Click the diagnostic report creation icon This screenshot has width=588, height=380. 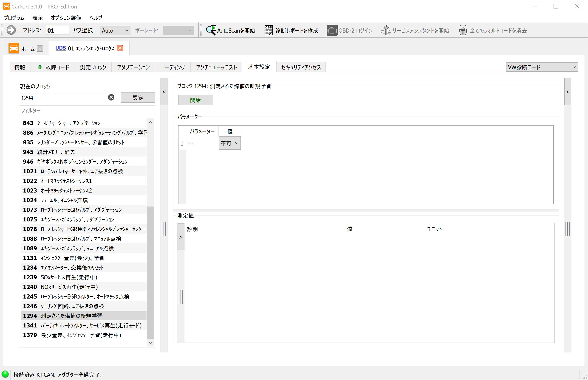[269, 30]
